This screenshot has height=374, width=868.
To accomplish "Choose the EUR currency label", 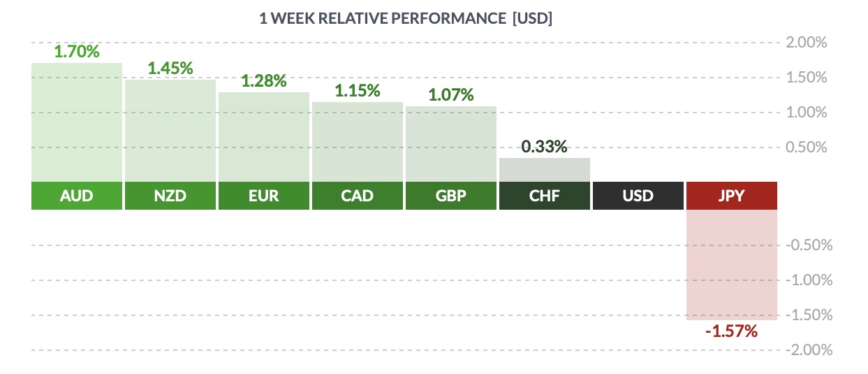I will pos(264,196).
